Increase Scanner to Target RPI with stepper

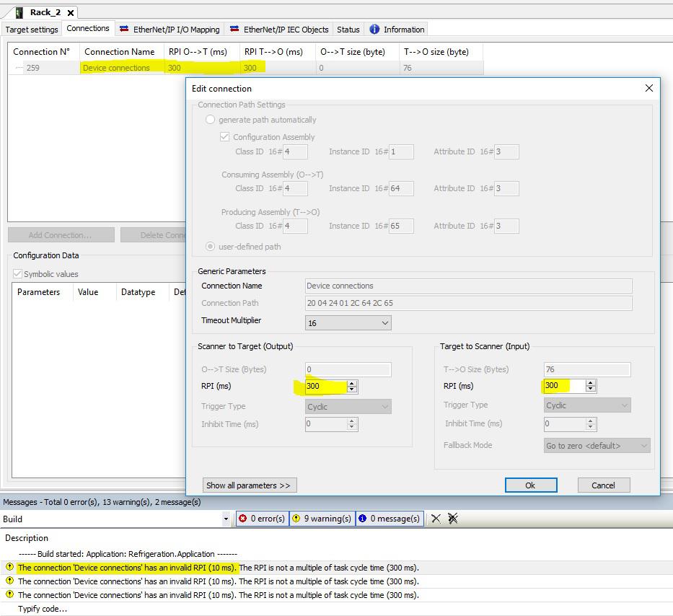[352, 383]
